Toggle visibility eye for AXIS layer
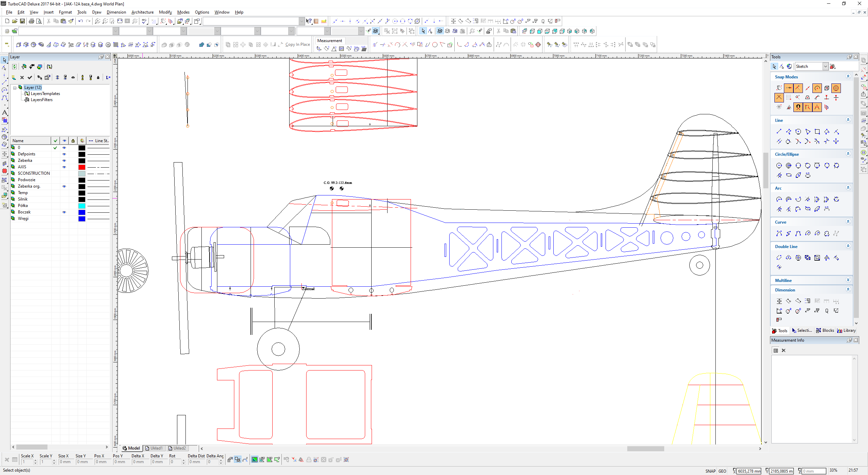Image resolution: width=868 pixels, height=475 pixels. pos(64,167)
